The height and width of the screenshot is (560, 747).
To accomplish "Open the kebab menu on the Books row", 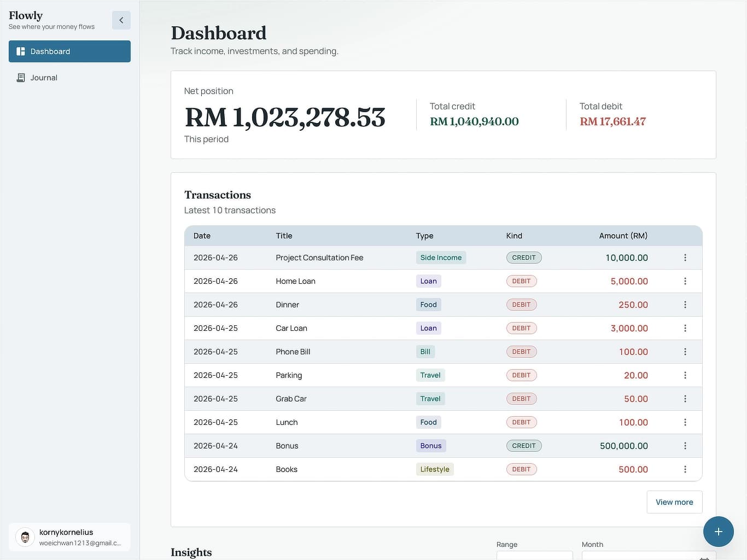I will 685,469.
